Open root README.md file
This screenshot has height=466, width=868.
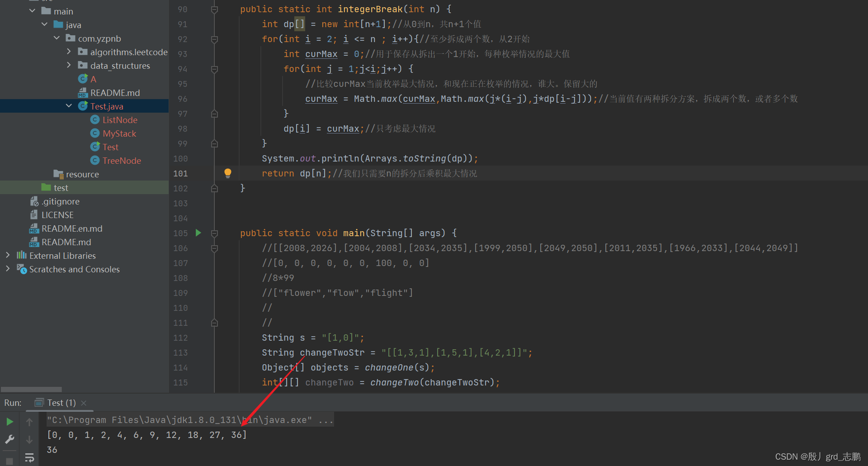coord(66,242)
